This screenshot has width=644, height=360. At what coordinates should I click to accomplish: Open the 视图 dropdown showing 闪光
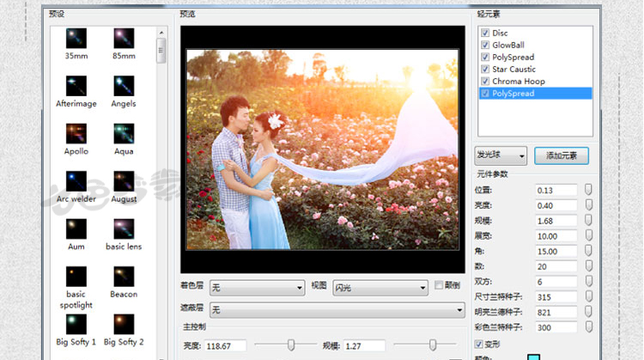[380, 288]
